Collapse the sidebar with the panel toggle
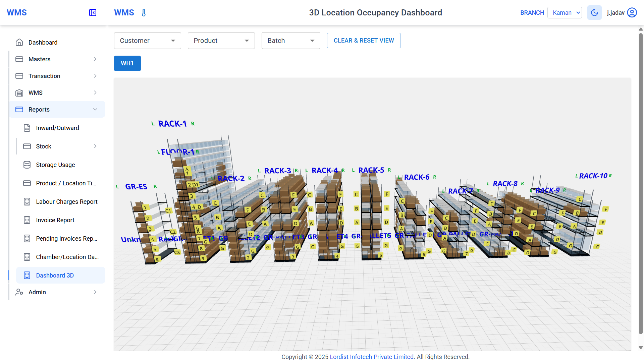 tap(92, 12)
